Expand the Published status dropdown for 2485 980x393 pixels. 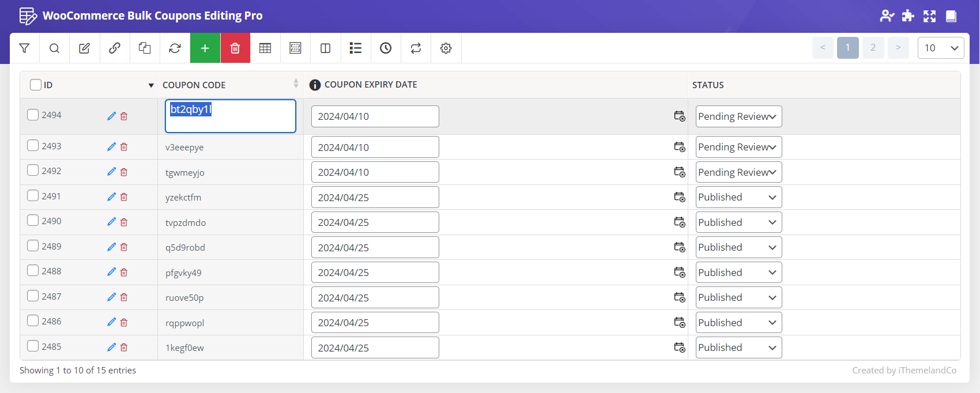(738, 347)
